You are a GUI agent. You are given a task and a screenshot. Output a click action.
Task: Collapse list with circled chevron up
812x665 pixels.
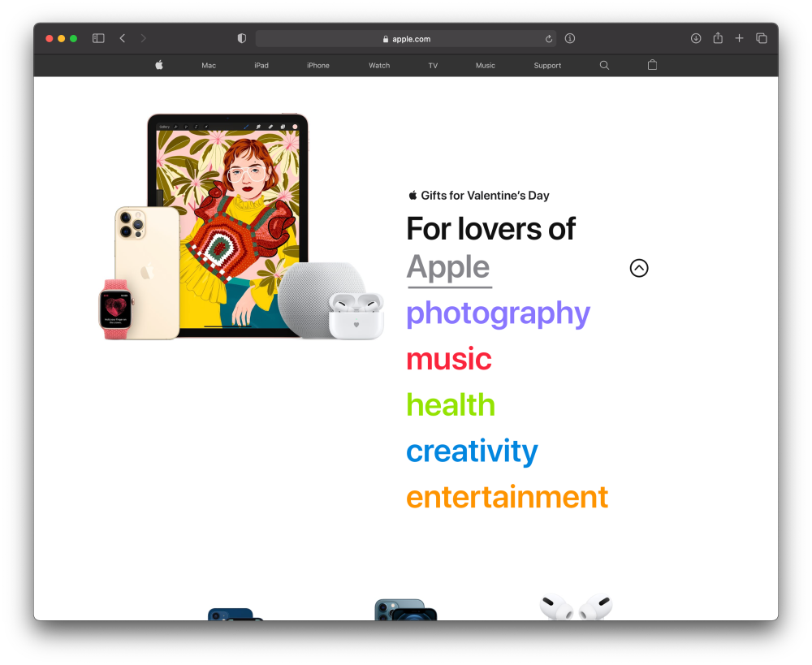click(639, 268)
